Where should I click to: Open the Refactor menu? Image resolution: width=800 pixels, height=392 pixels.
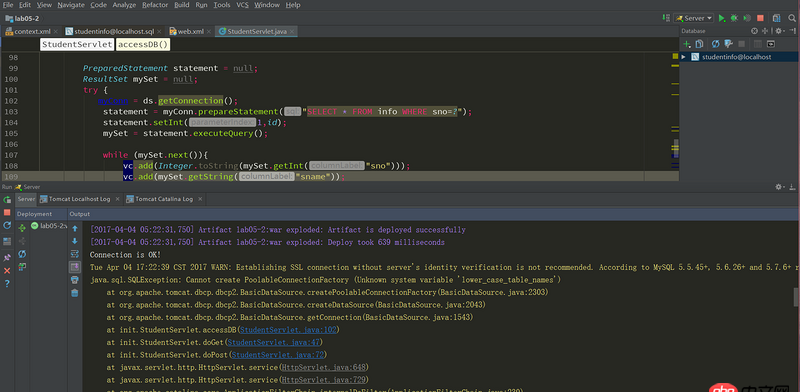[x=155, y=5]
